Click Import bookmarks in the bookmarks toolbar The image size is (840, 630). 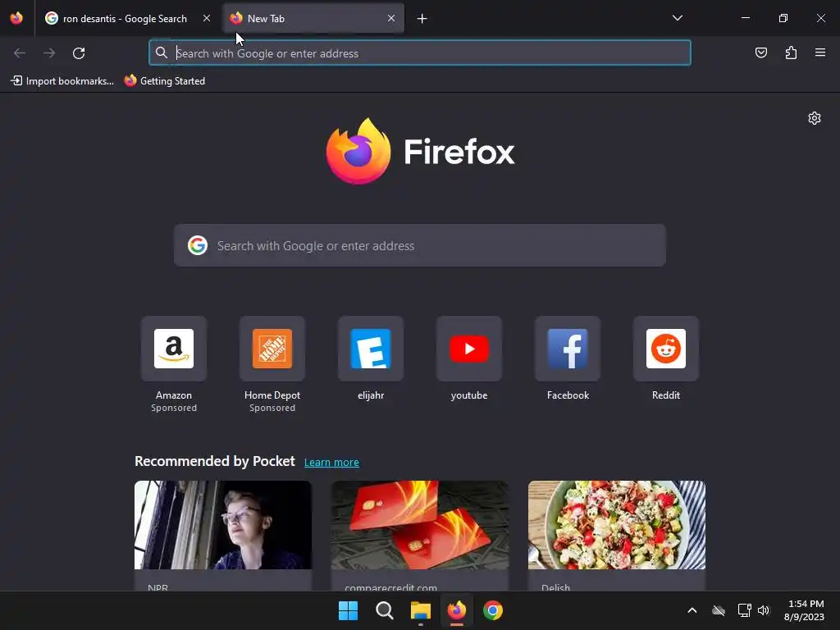click(x=62, y=81)
